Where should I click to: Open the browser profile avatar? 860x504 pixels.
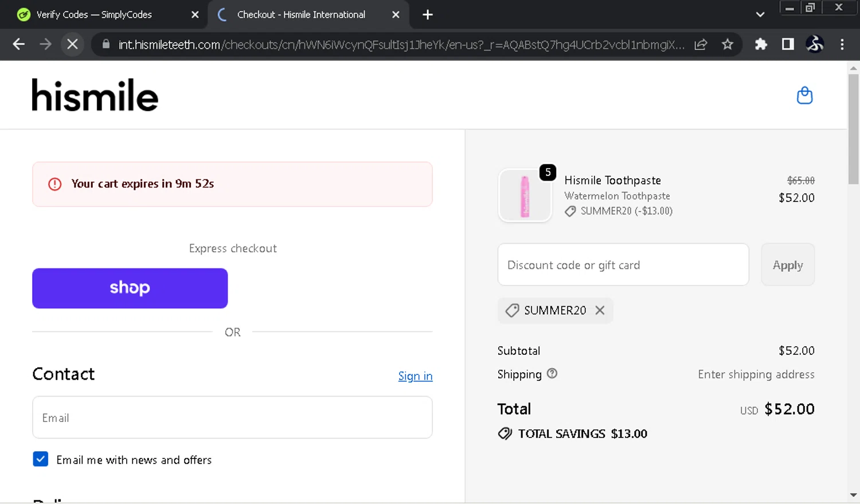pos(815,44)
